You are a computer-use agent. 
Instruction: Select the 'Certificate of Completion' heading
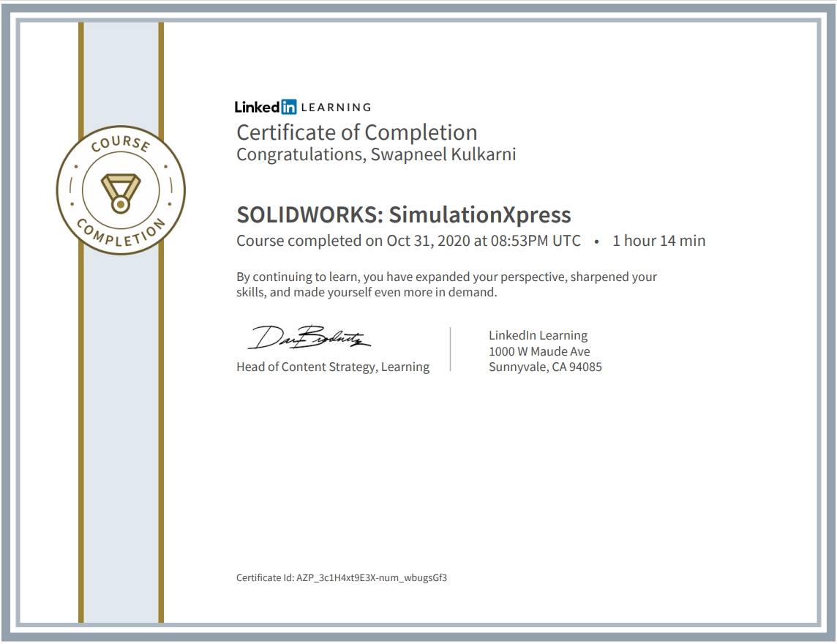tap(356, 132)
